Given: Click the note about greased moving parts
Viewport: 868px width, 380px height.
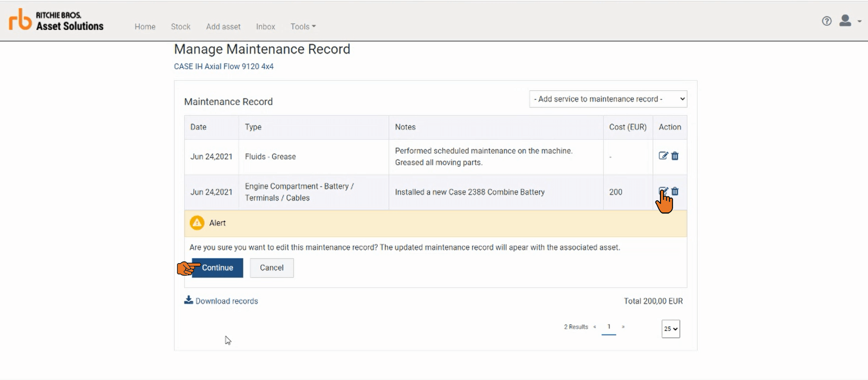Looking at the screenshot, I should 483,157.
